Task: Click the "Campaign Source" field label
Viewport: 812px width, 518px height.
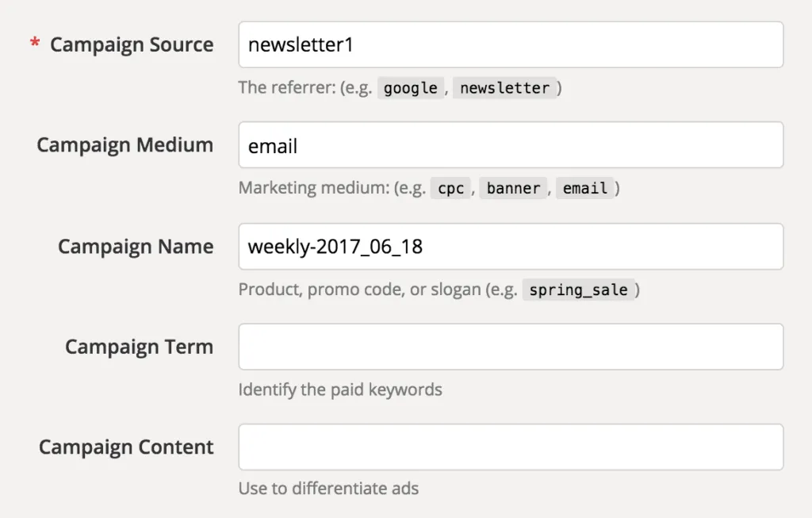Action: (x=132, y=44)
